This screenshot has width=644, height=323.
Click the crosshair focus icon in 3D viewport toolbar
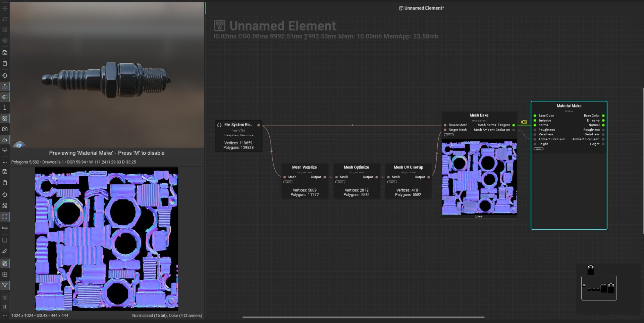click(x=5, y=76)
